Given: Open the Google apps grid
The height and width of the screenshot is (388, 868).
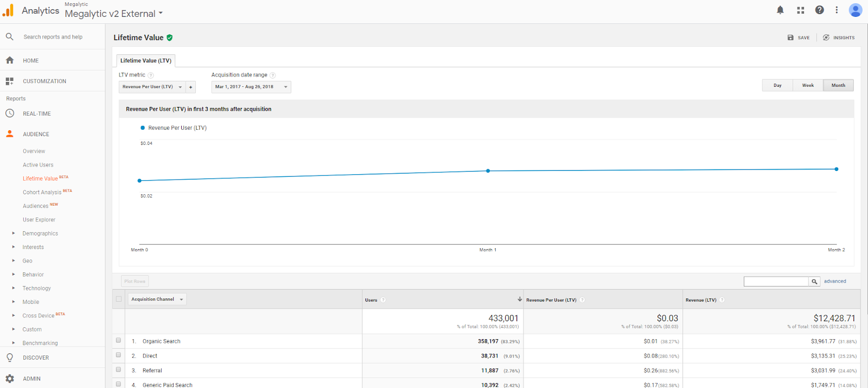Looking at the screenshot, I should coord(800,10).
